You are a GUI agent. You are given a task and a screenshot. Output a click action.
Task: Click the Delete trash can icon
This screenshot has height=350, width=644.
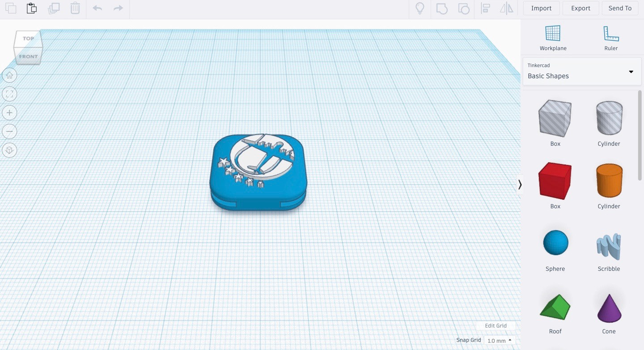tap(75, 8)
